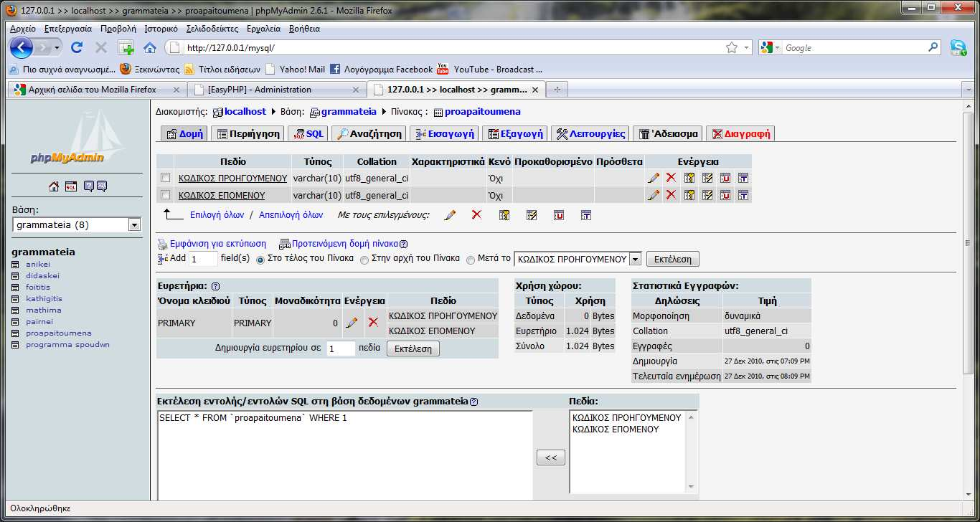Viewport: 980px width, 522px height.
Task: Bookmark this page with the star icon
Action: point(732,48)
